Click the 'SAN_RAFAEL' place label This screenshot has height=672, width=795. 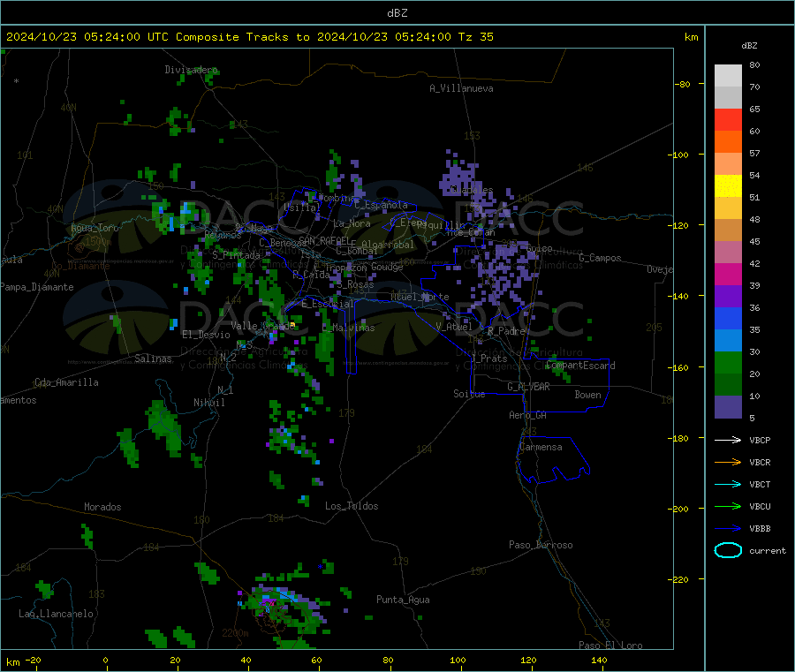pos(324,240)
